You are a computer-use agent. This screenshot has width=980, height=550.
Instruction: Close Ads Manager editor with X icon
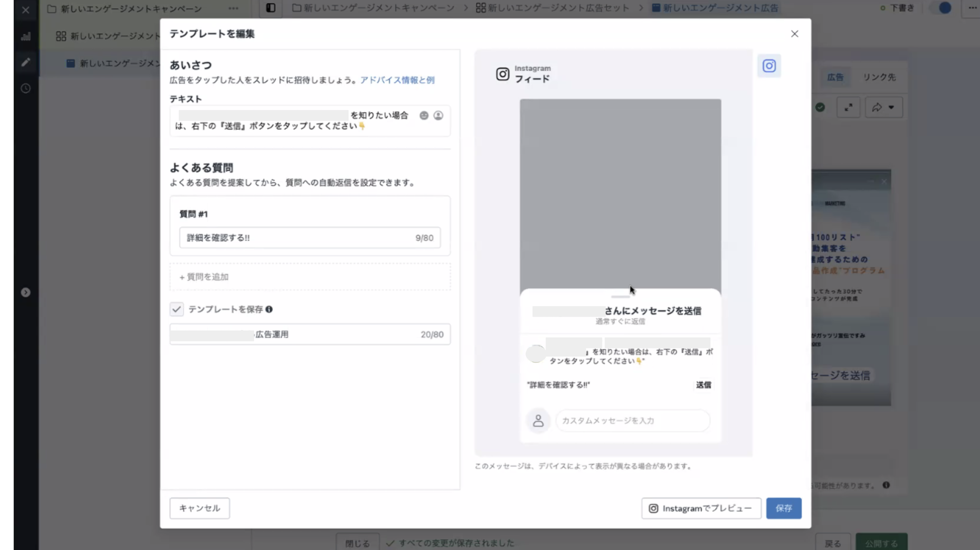26,10
